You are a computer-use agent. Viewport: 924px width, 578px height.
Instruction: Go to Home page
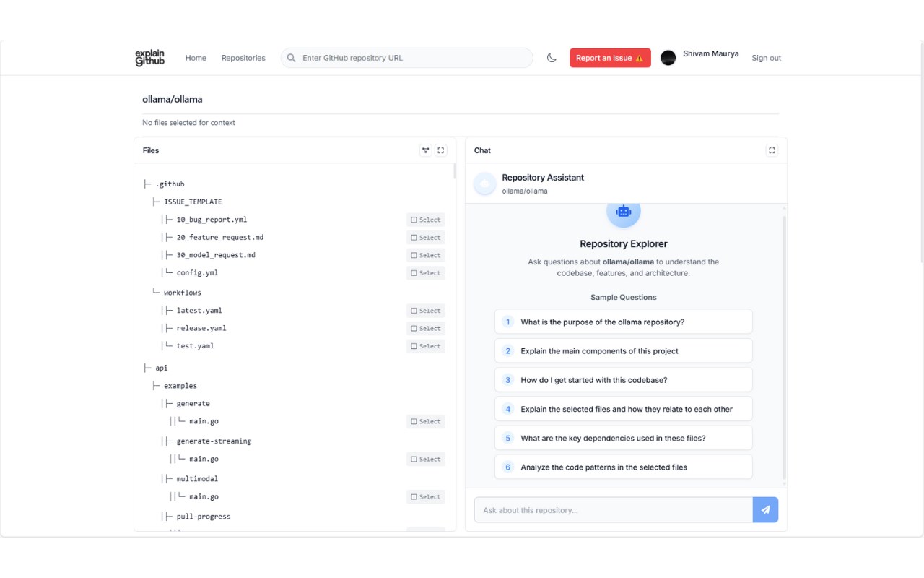196,58
